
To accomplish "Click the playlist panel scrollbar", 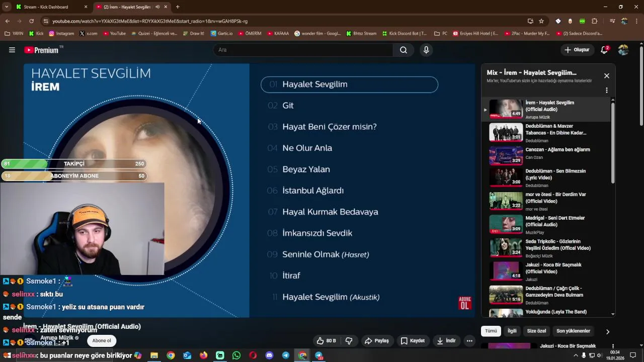I will coord(613,142).
